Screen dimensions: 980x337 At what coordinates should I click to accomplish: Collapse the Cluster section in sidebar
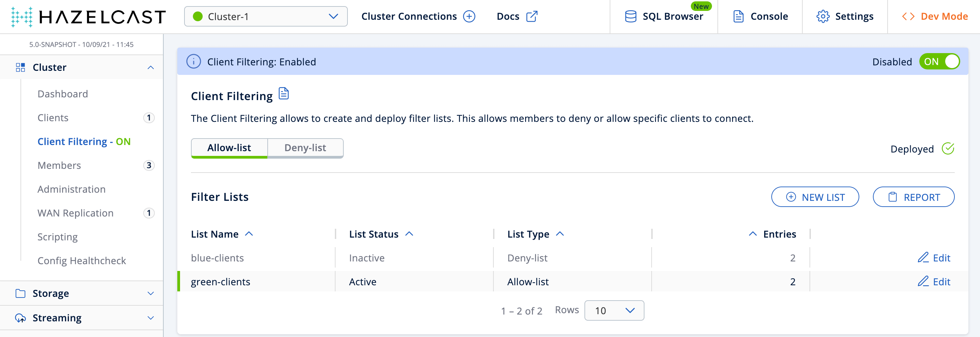pyautogui.click(x=151, y=67)
